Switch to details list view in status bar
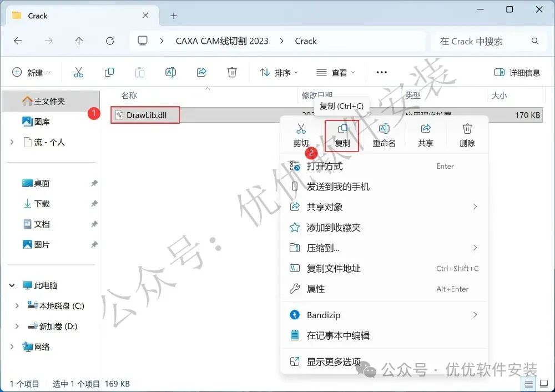This screenshot has height=392, width=555. coord(529,384)
